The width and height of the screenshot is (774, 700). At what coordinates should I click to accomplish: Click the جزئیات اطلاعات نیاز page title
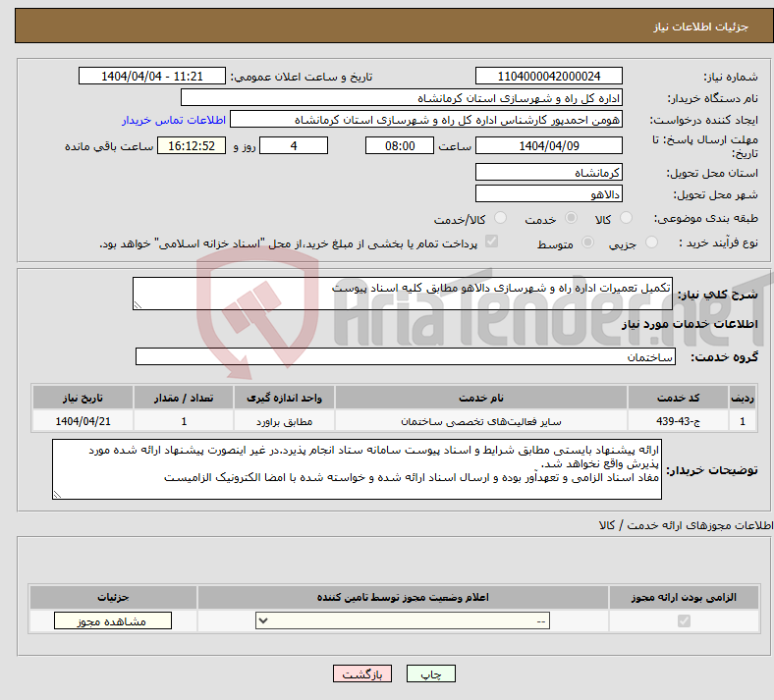[x=701, y=27]
